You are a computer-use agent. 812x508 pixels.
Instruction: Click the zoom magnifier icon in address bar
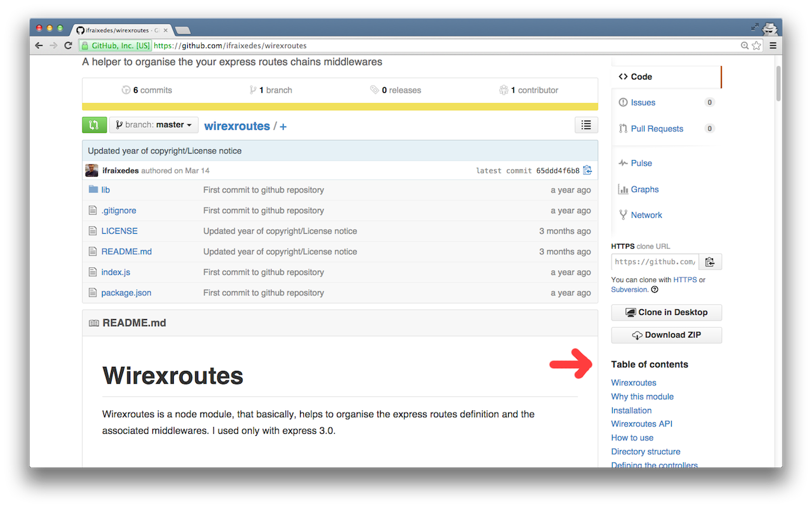click(x=745, y=46)
